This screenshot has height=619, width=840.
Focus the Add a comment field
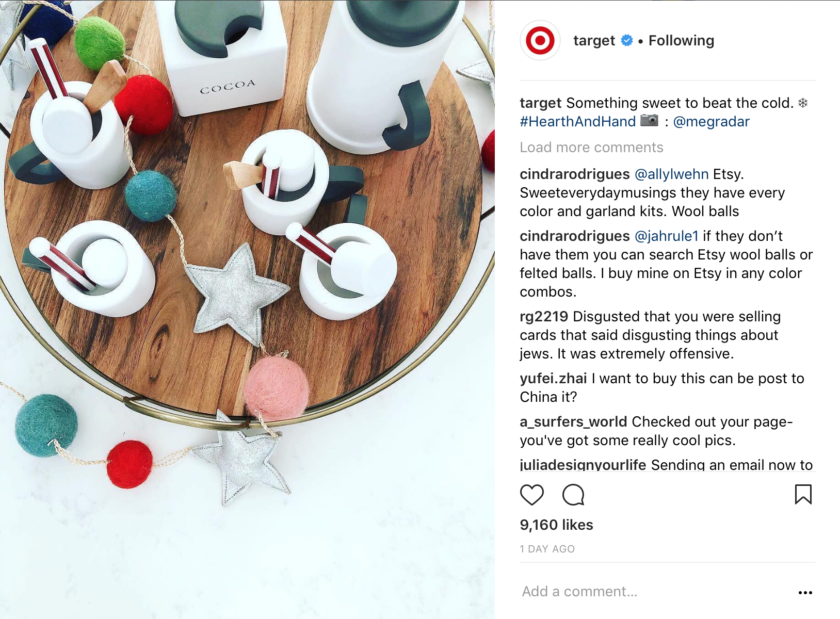click(655, 592)
